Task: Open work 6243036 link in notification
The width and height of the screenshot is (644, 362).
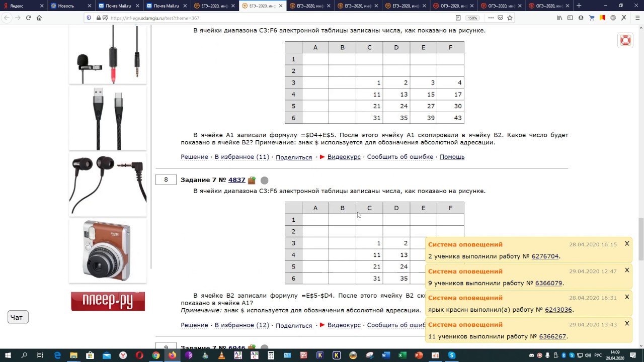Action: (x=558, y=310)
